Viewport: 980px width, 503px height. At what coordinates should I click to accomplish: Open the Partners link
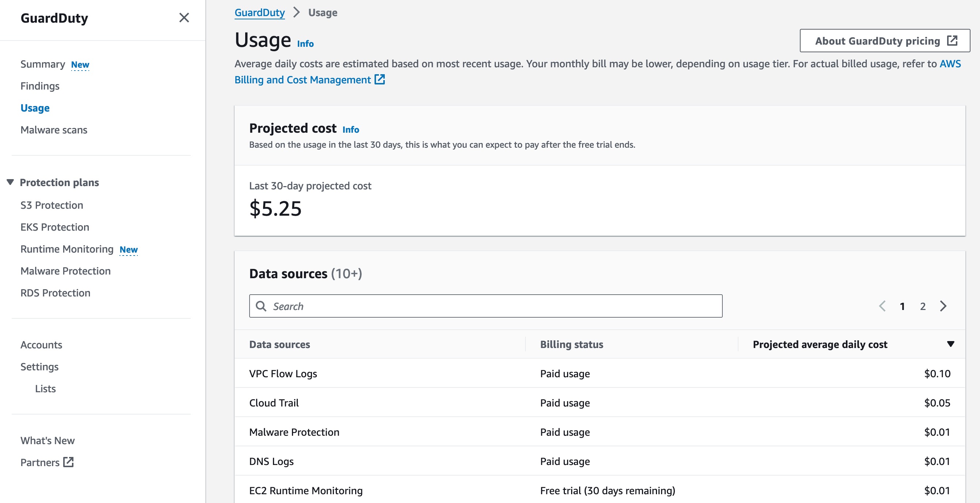(x=40, y=462)
